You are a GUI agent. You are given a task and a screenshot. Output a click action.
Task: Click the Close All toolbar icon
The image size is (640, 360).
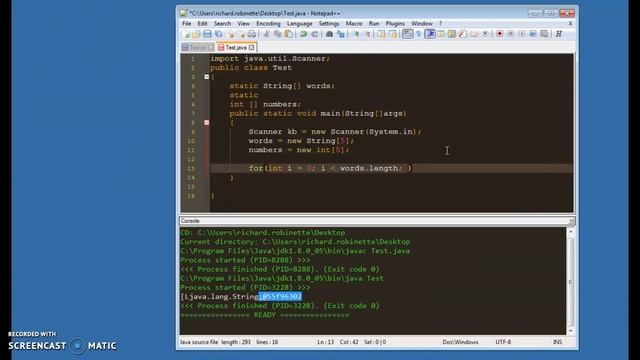[x=242, y=34]
